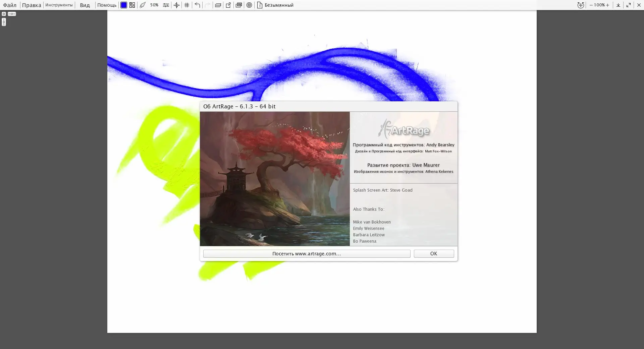Open the Файл menu

point(10,5)
